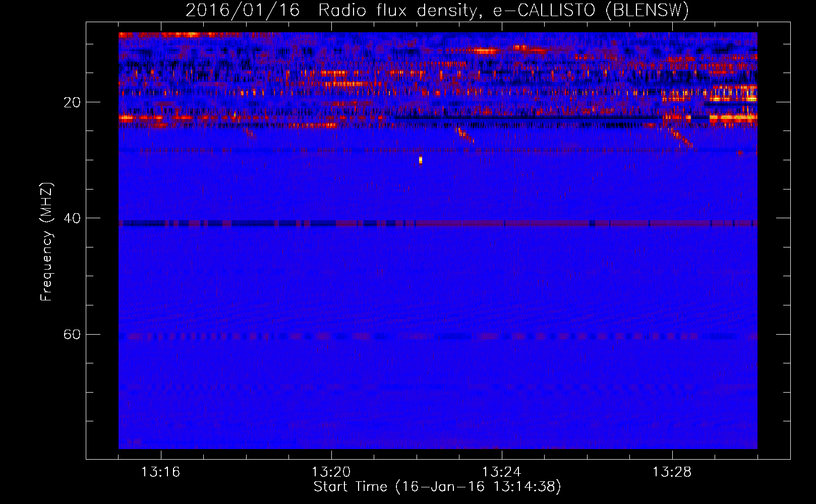Viewport: 816px width, 504px height.
Task: Click the "13:24" time tick label
Action: [502, 472]
